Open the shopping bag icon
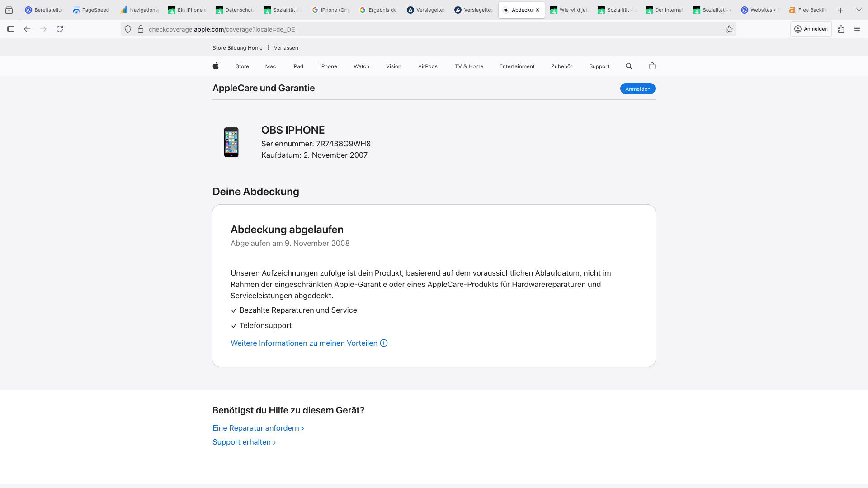 (652, 66)
